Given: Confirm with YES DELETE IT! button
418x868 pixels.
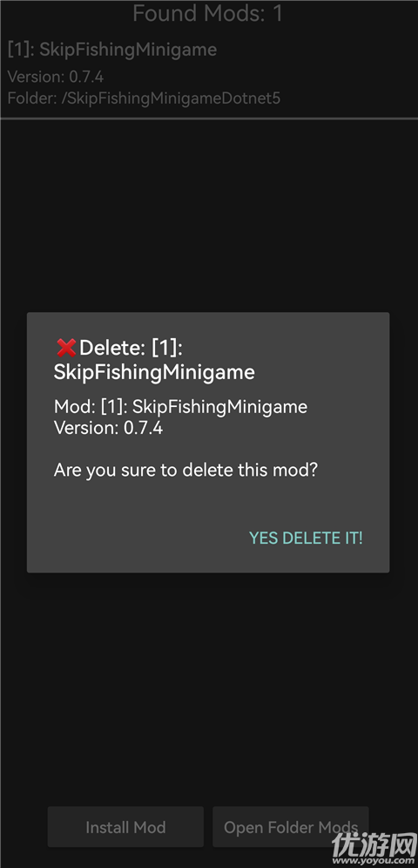Looking at the screenshot, I should click(x=306, y=538).
